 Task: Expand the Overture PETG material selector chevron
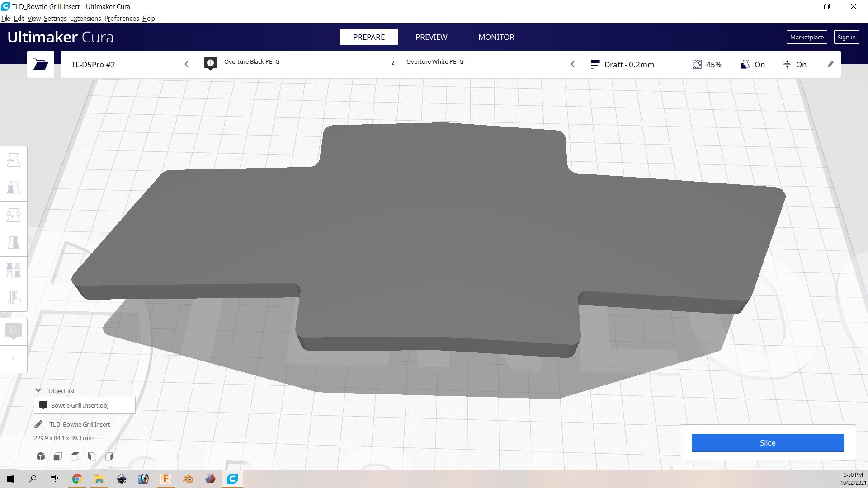click(572, 64)
